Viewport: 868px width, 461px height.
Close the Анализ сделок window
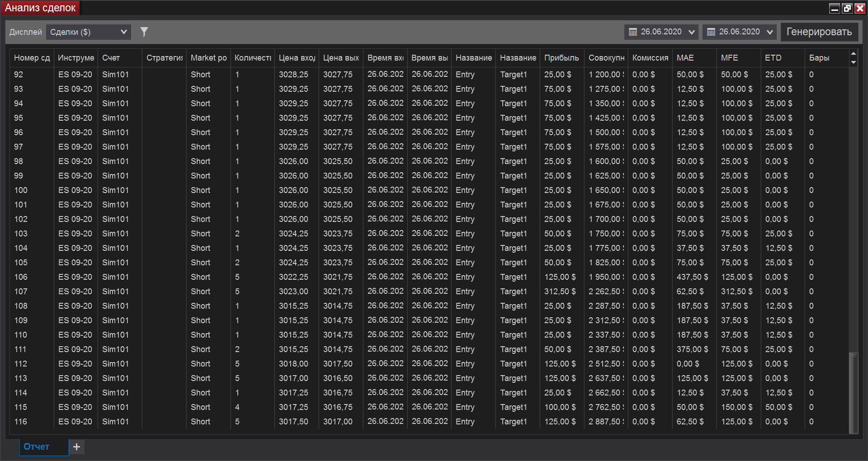pos(860,8)
